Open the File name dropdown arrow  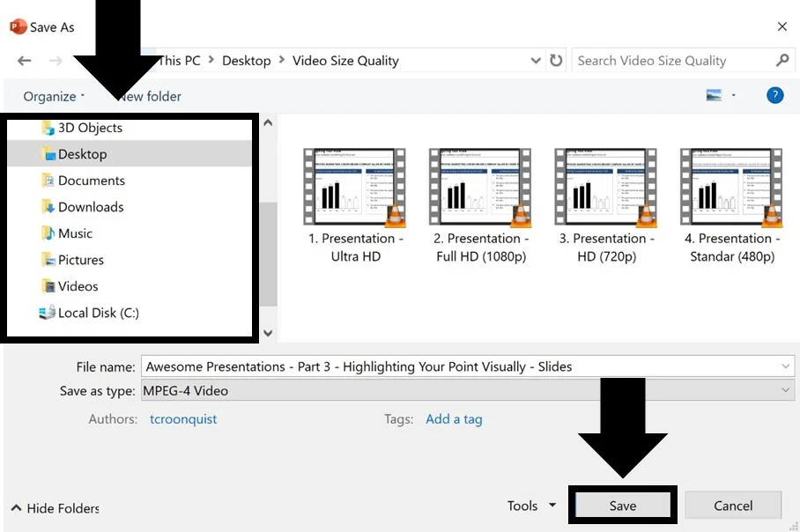tap(785, 366)
